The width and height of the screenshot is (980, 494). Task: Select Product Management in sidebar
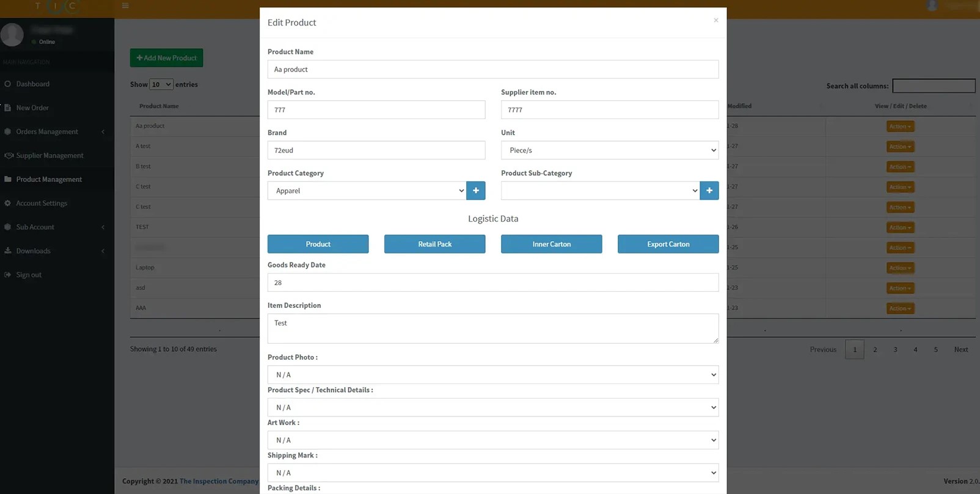click(x=49, y=180)
